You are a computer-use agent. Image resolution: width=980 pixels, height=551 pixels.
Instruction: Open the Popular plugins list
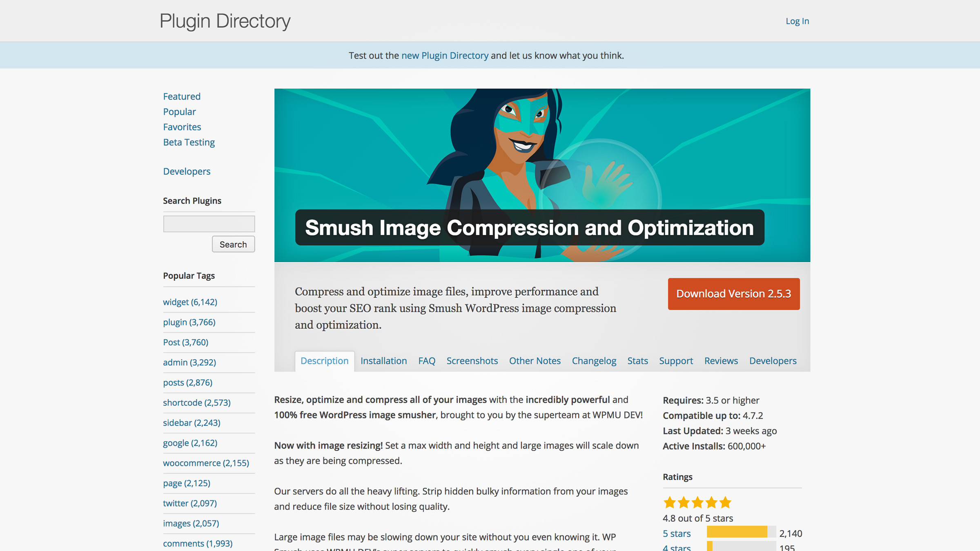[179, 112]
